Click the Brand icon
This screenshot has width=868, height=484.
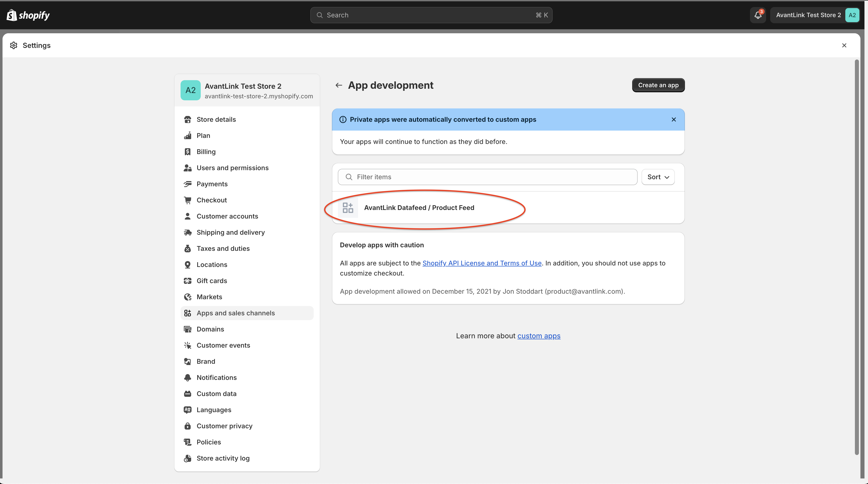(188, 362)
